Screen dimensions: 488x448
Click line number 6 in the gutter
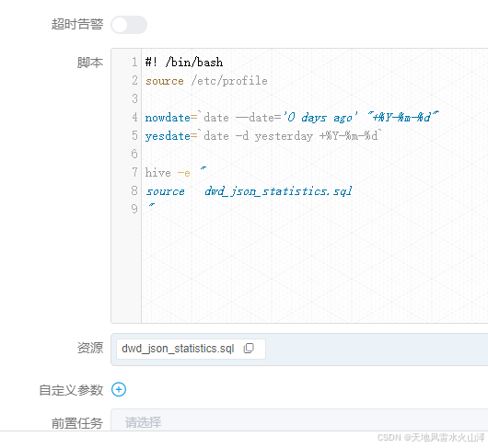click(134, 154)
